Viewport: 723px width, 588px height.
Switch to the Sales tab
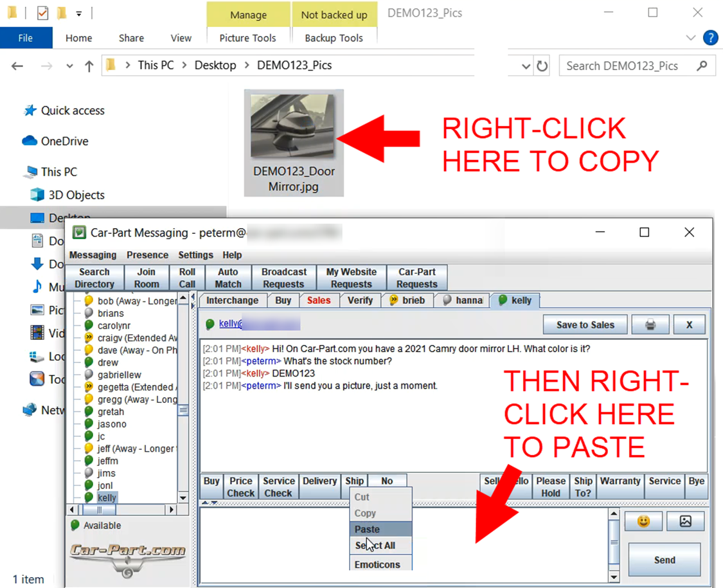(x=319, y=300)
